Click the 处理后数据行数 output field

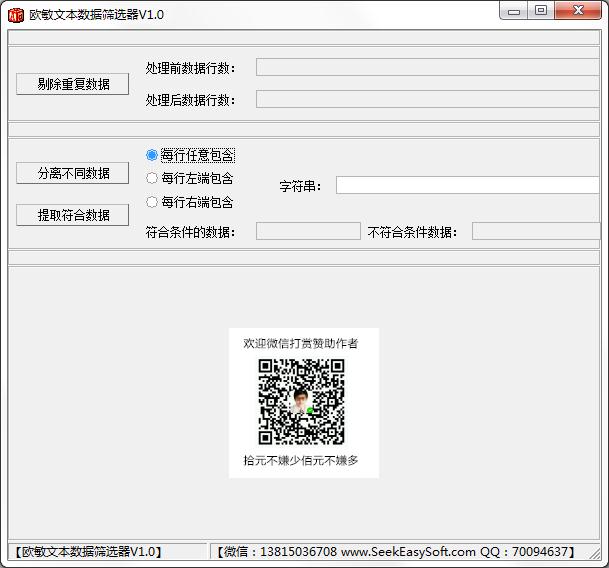pyautogui.click(x=428, y=99)
